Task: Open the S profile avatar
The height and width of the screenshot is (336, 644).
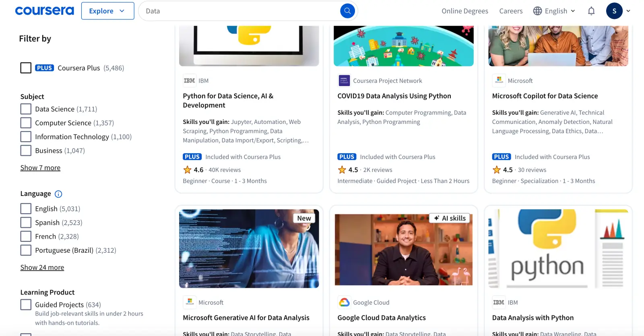Action: pos(614,11)
